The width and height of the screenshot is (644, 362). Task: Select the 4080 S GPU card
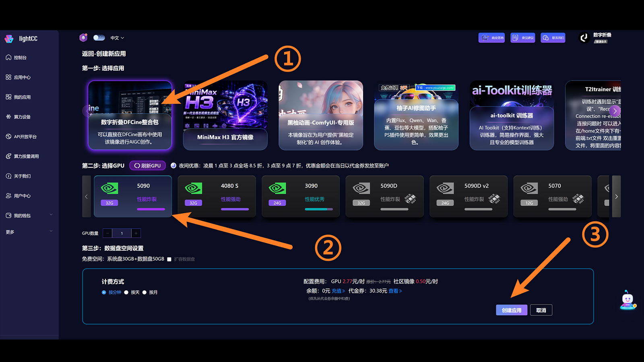[217, 196]
